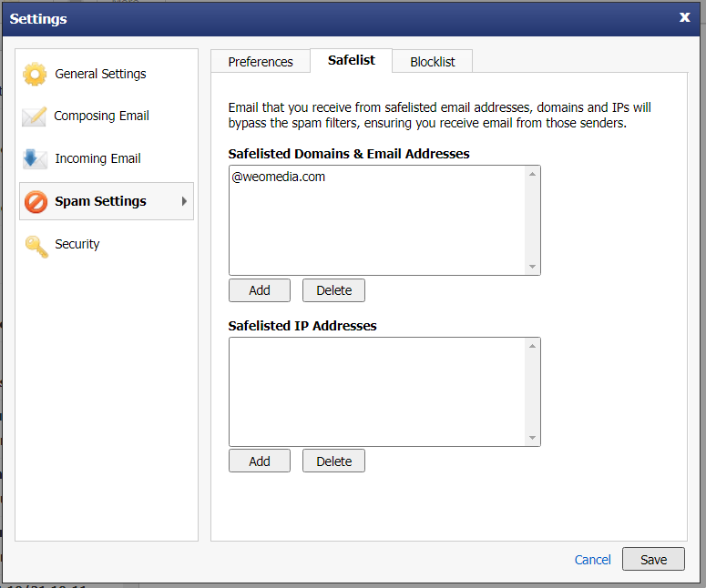
Task: Select the @weomedia.com safelist entry
Action: coord(278,177)
